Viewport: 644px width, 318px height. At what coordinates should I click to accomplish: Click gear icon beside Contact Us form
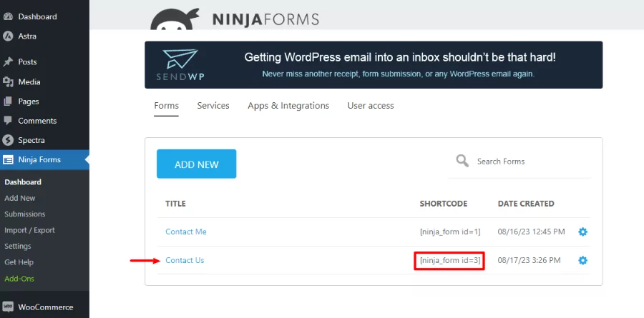(x=582, y=261)
